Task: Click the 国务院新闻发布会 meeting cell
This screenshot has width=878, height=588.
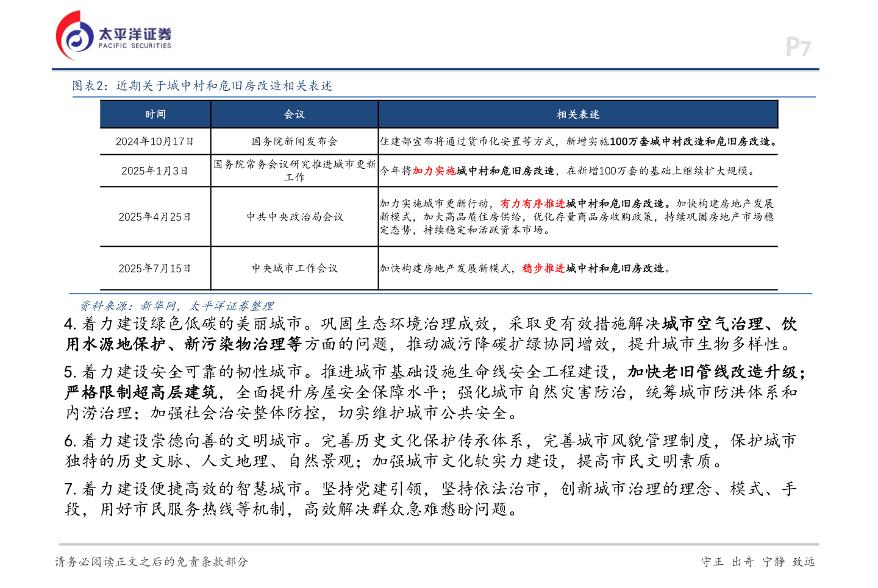Action: (294, 140)
